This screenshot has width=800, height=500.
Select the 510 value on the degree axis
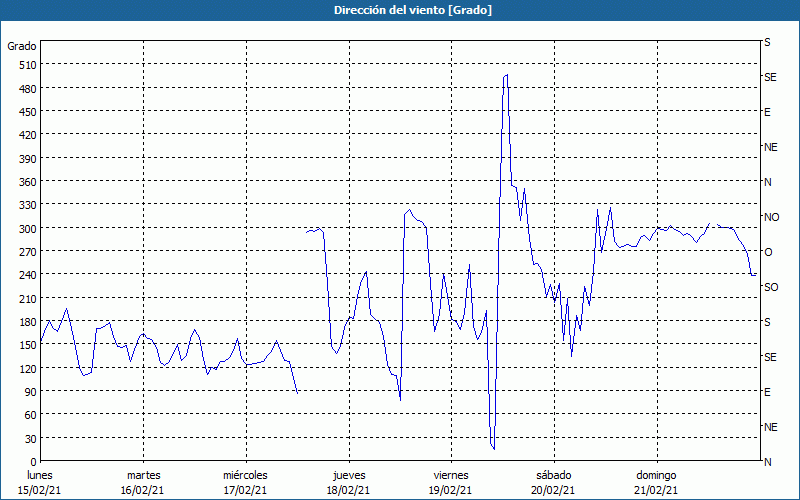click(28, 65)
